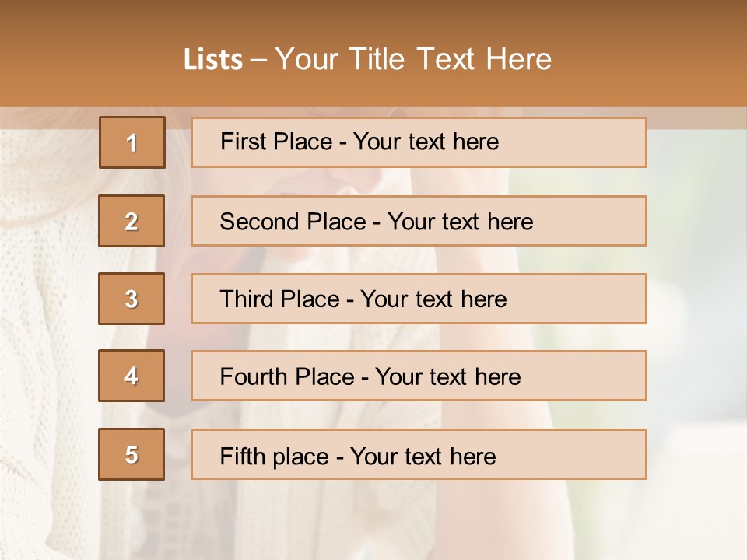This screenshot has width=747, height=560.
Task: Click "Your text here" in Second Place row
Action: (460, 222)
